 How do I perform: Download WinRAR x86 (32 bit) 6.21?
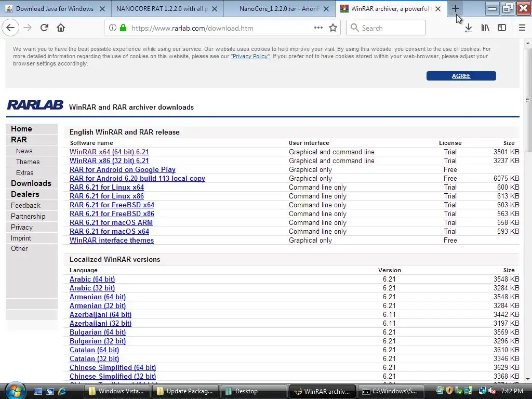pyautogui.click(x=109, y=161)
